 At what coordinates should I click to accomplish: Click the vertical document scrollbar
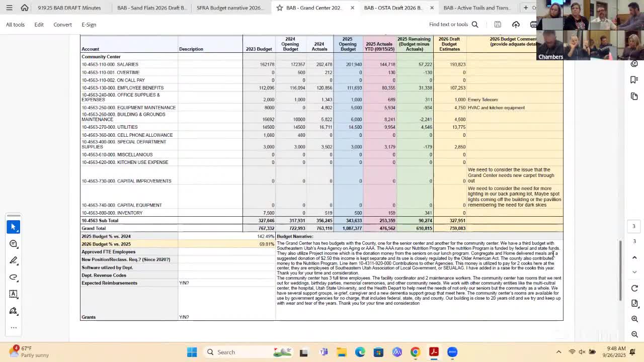(x=620, y=271)
